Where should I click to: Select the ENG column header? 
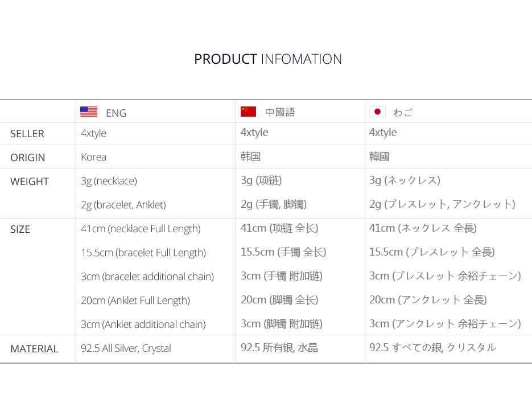[116, 113]
